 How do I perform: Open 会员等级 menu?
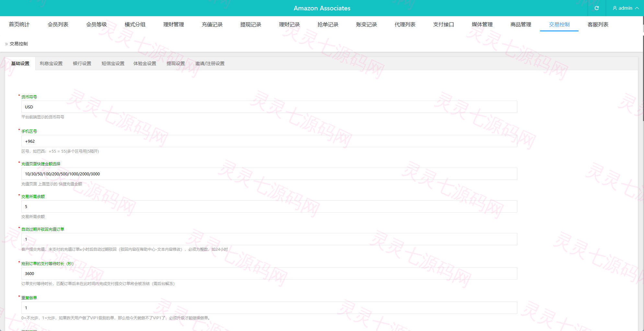point(96,24)
